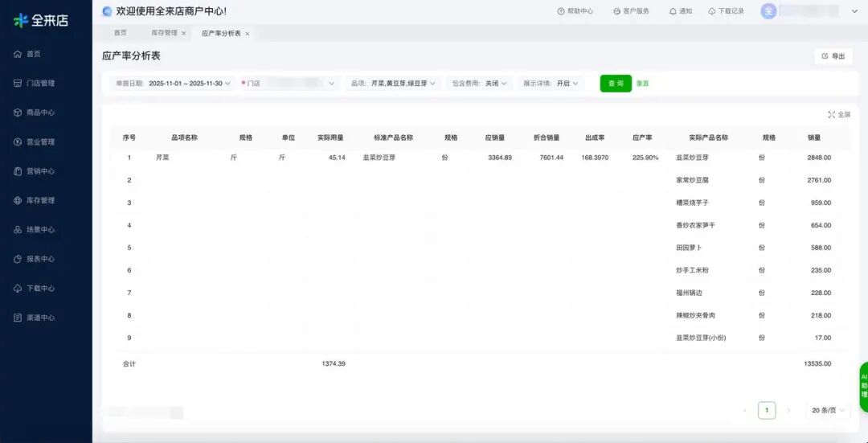
Task: Open the 展示详情 dropdown
Action: click(x=551, y=83)
